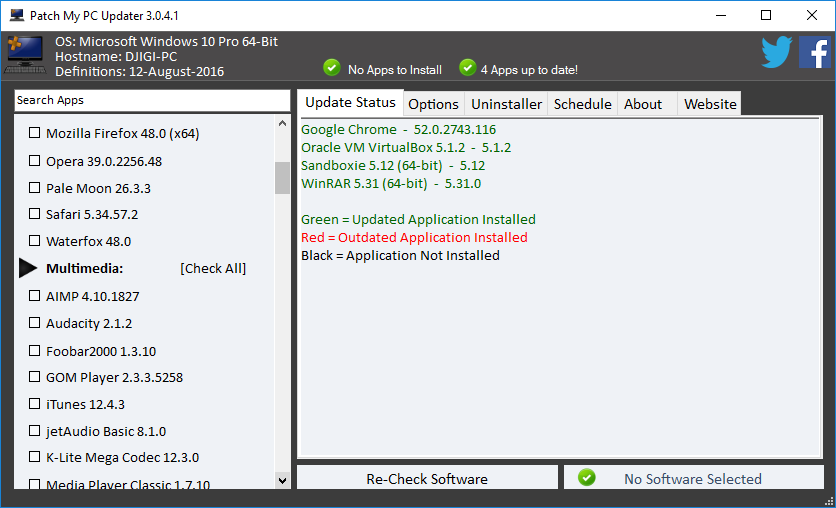The height and width of the screenshot is (508, 836).
Task: Click Multimedia [Check All] link
Action: [x=213, y=268]
